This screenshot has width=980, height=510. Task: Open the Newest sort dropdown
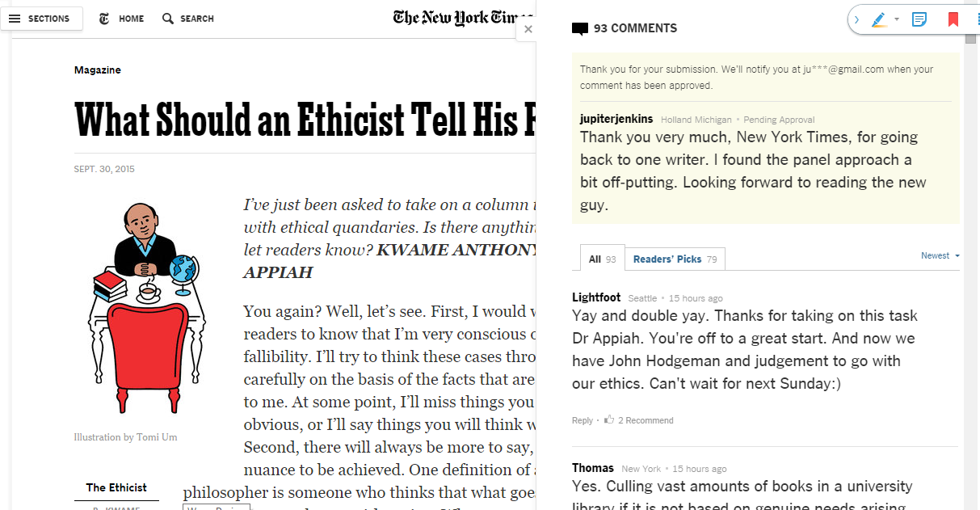tap(940, 255)
